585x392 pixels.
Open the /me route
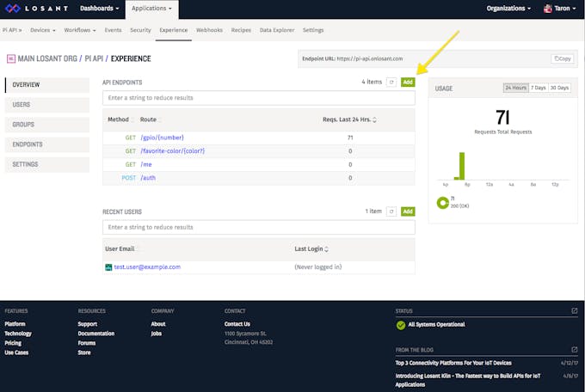click(146, 164)
